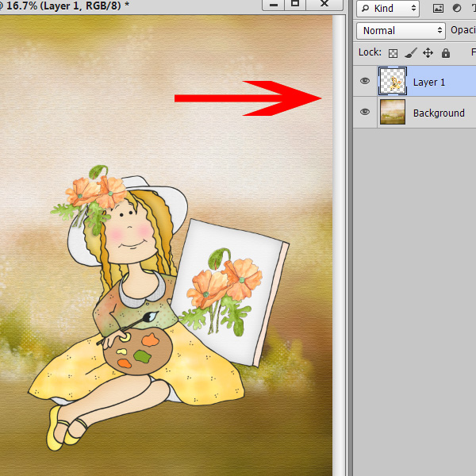Filter layers by pixel layer icon
Screen dimensions: 476x476
(x=438, y=8)
